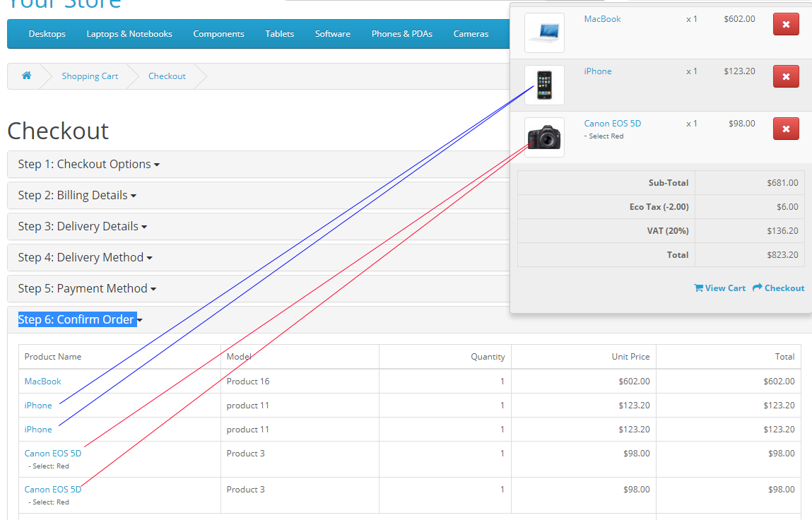Open the Phones & PDAs menu item

tap(402, 34)
